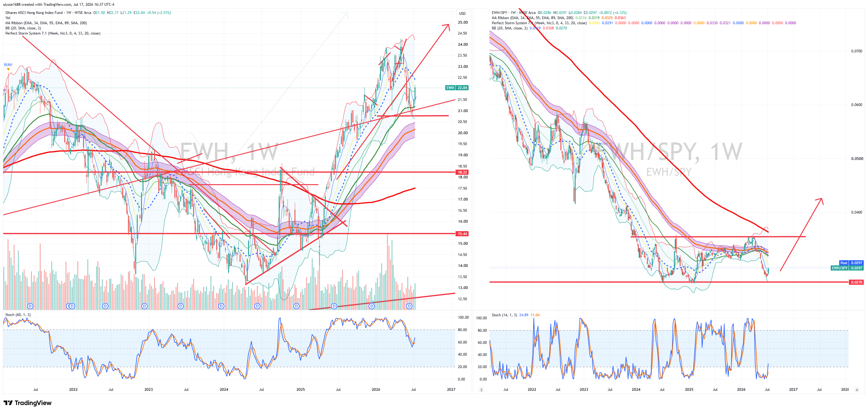Click the 2028 label on EWH/SPY time axis
Viewport: 868px width, 412px height.
pyautogui.click(x=845, y=390)
